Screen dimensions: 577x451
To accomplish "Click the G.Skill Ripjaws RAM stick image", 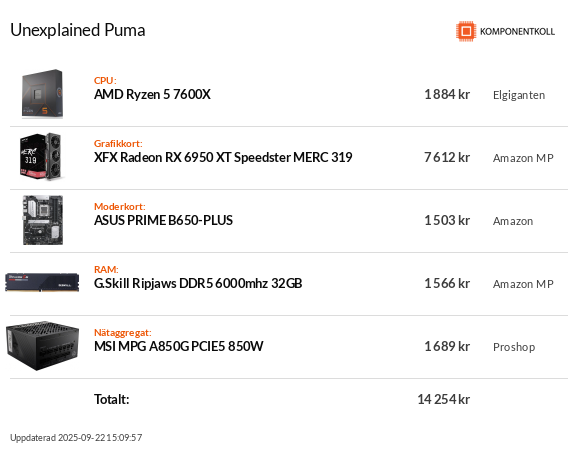I will [42, 283].
